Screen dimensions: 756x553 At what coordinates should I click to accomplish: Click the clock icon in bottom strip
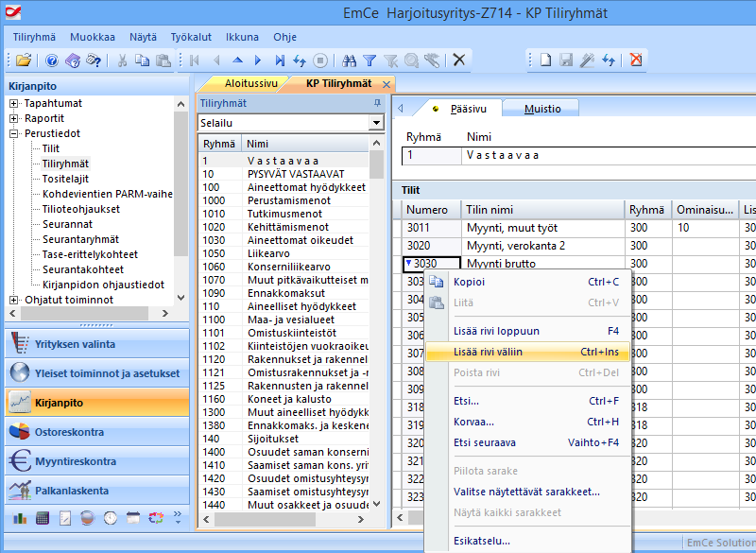111,518
